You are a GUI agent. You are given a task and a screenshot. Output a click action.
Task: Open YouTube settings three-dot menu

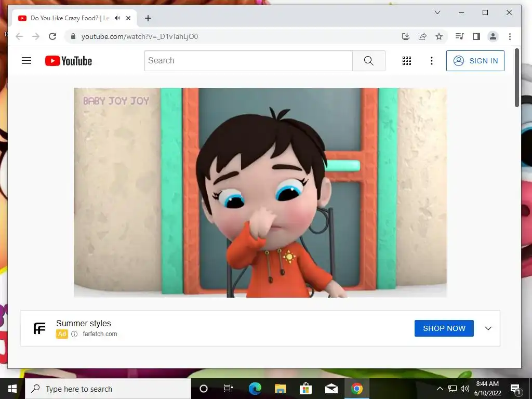[x=432, y=61]
